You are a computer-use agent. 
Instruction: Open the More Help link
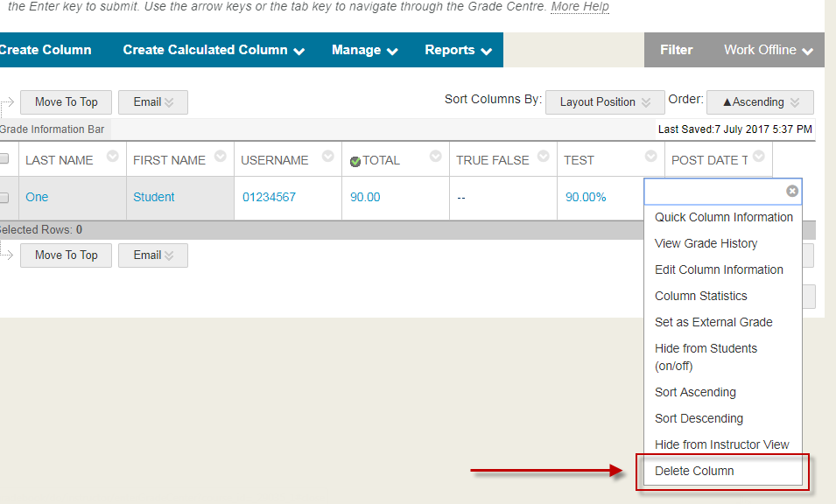coord(580,7)
